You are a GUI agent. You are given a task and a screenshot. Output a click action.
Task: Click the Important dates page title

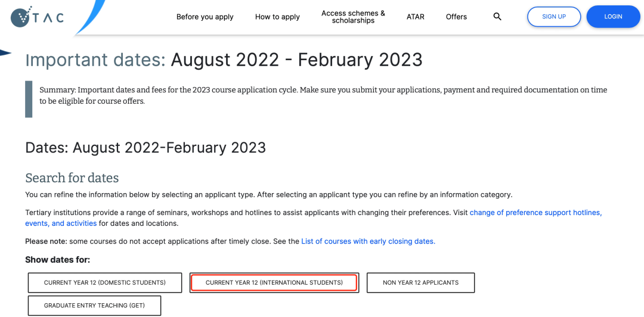click(224, 60)
